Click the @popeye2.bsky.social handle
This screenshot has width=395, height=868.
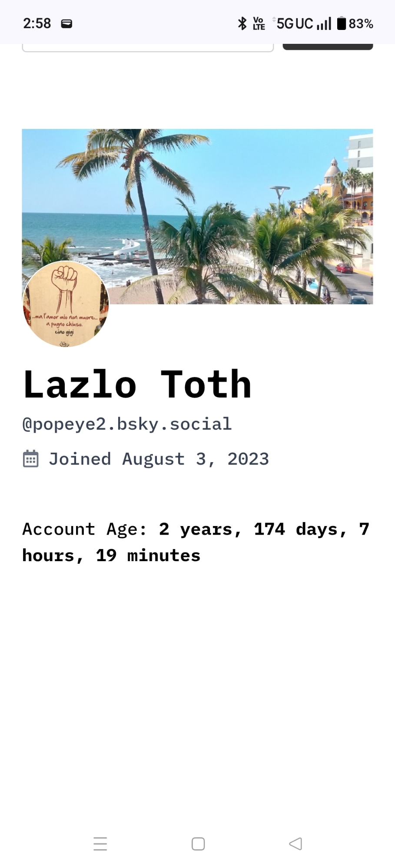(127, 424)
